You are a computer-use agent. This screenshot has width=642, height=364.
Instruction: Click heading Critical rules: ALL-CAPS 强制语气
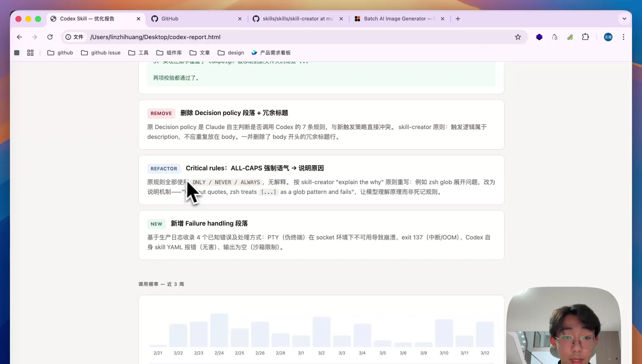point(255,168)
